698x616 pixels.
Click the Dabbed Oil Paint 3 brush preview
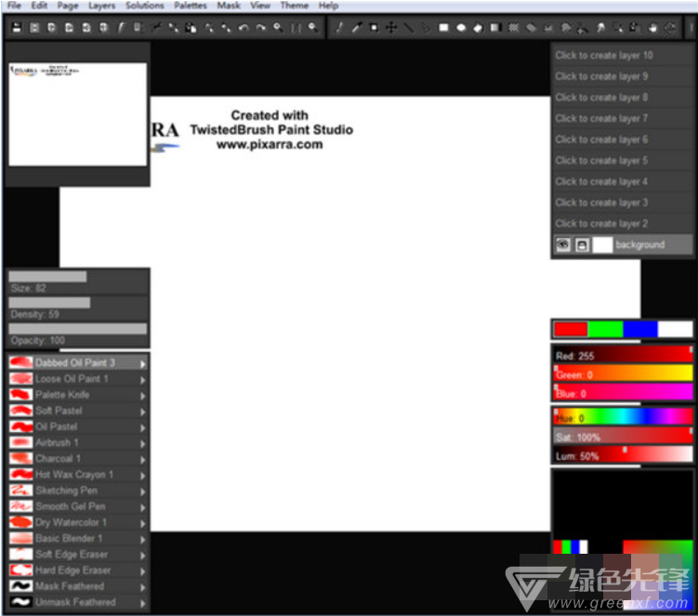[x=21, y=362]
